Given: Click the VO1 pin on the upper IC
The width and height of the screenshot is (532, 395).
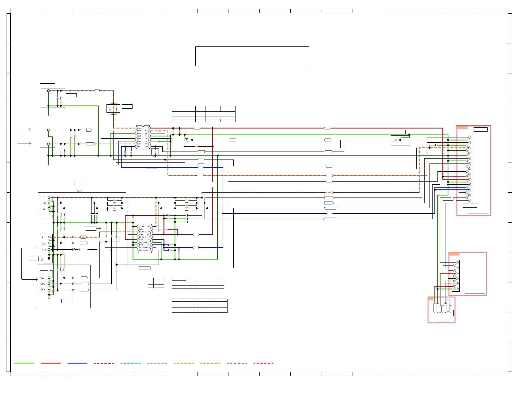Looking at the screenshot, I should point(136,128).
